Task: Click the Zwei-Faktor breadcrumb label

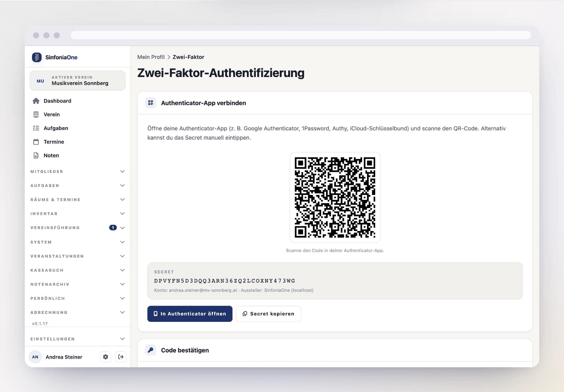Action: (188, 57)
